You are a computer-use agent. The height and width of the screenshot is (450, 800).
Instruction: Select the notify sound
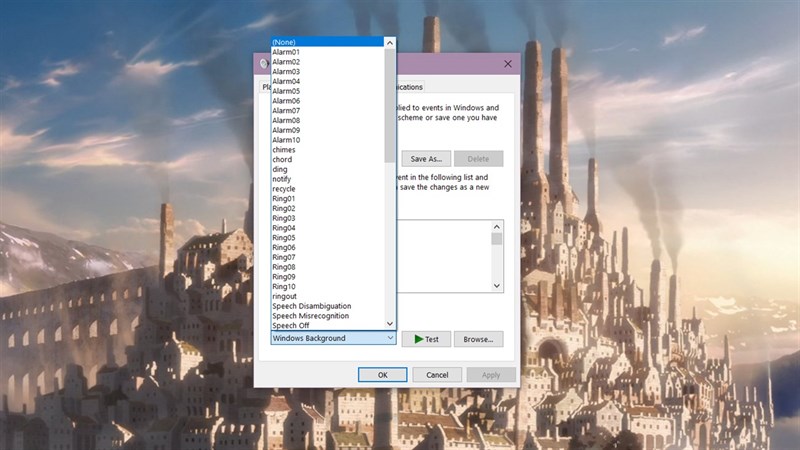pyautogui.click(x=328, y=179)
